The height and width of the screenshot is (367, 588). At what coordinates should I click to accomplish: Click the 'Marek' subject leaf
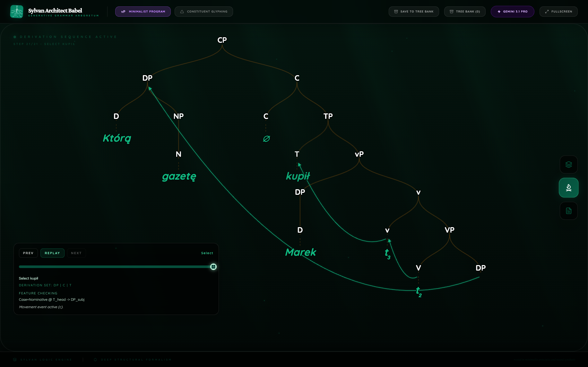pos(300,252)
